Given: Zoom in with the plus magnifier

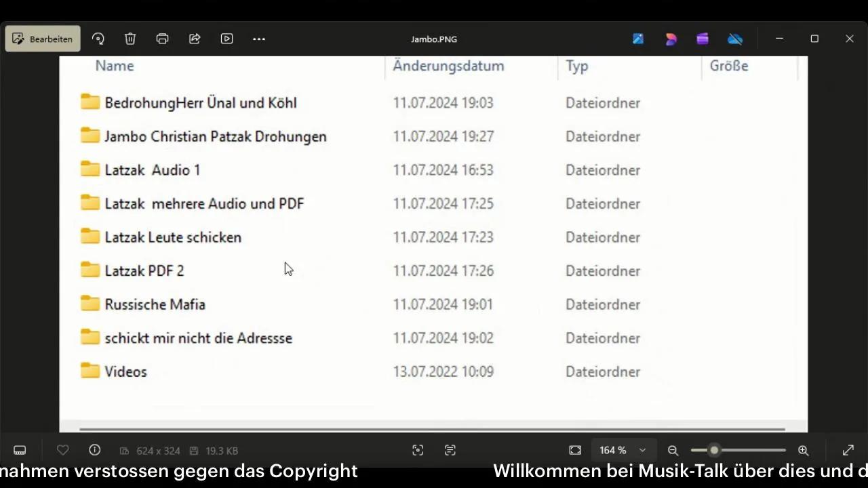Looking at the screenshot, I should pos(804,450).
